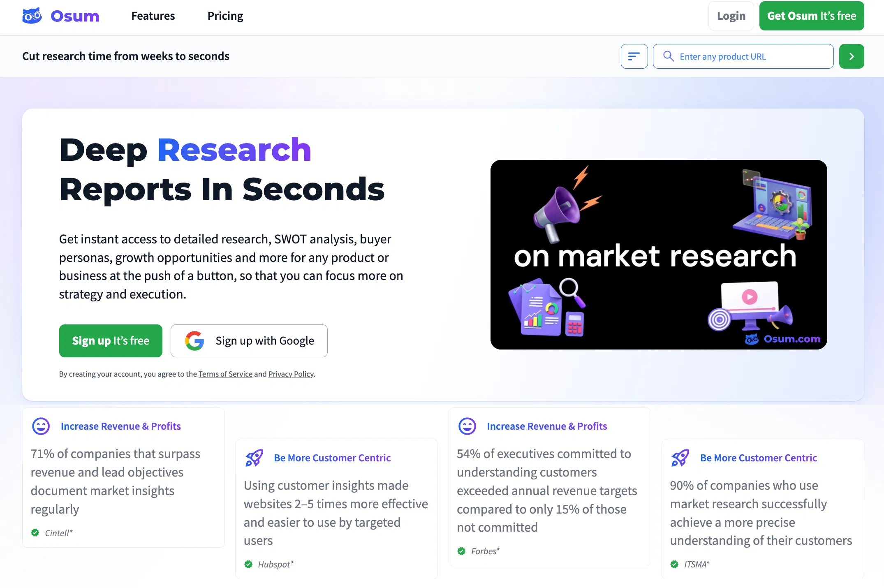The height and width of the screenshot is (588, 884).
Task: Click the magnifying glass in the URL field
Action: coord(669,56)
